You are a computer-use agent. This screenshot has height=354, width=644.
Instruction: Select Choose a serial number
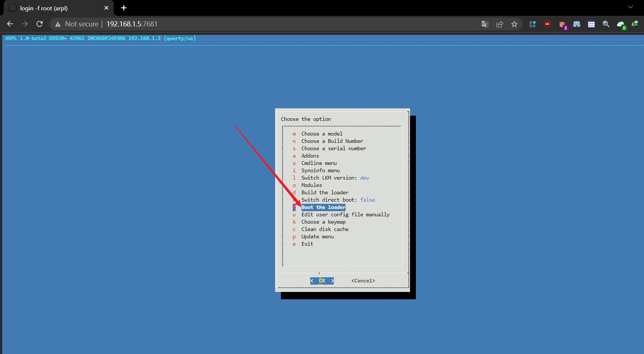click(x=333, y=148)
